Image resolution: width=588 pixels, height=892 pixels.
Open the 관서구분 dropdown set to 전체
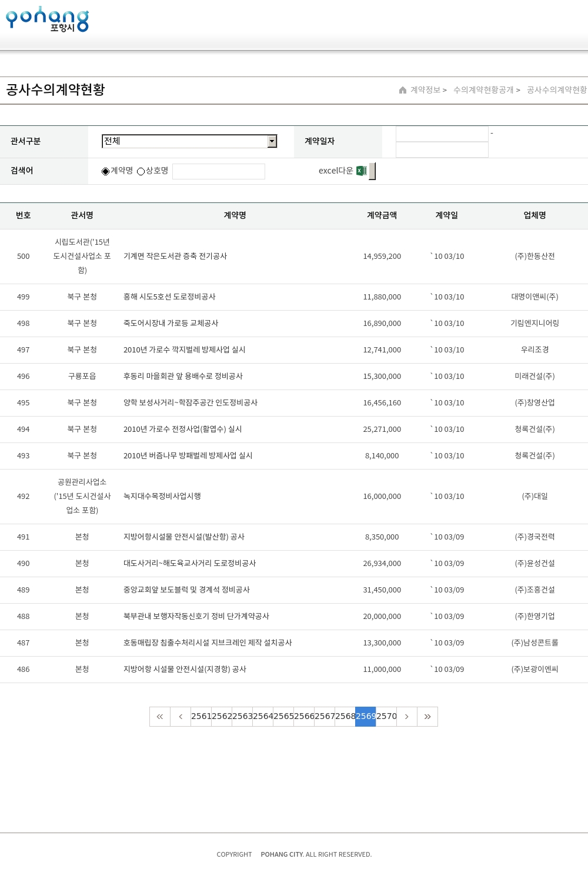pyautogui.click(x=185, y=141)
